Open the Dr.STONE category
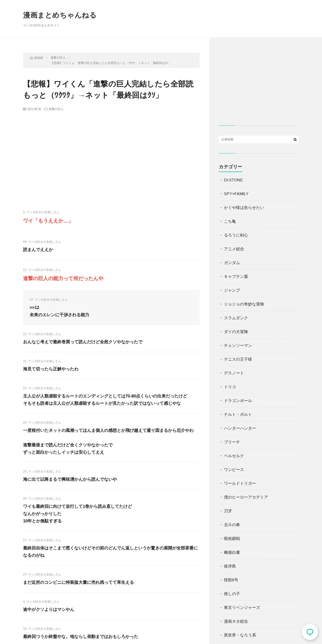The image size is (322, 644). coord(233,180)
